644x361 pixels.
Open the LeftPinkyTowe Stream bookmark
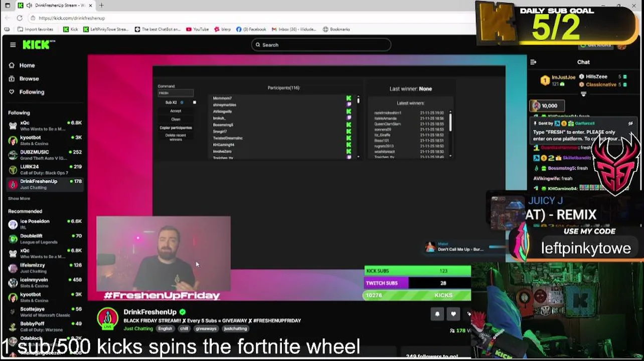click(106, 29)
